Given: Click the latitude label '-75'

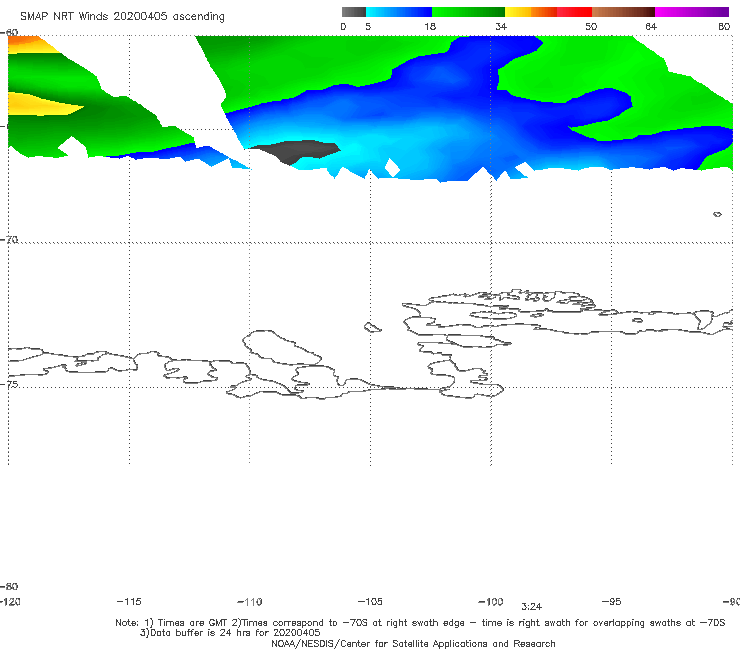Looking at the screenshot, I should click(9, 384).
